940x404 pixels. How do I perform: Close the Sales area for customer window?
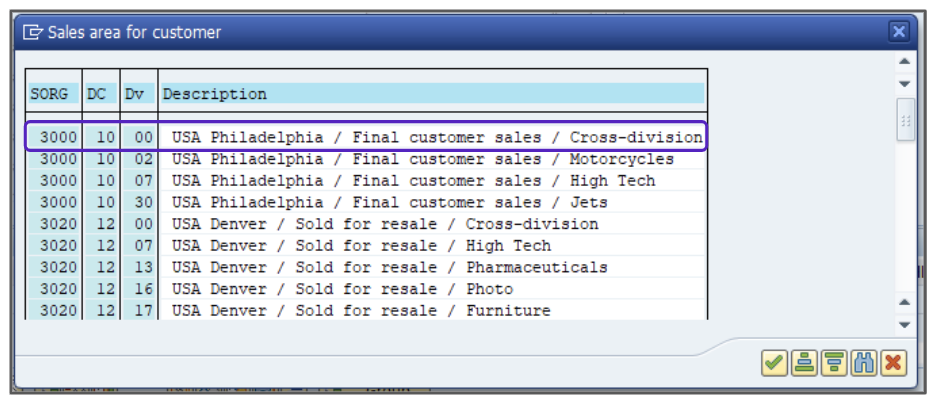tap(899, 32)
